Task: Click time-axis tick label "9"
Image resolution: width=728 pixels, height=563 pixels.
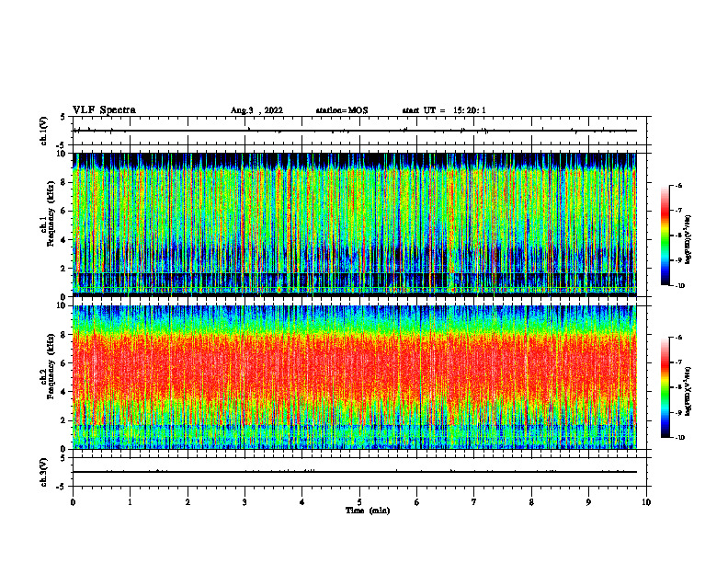Action: (588, 502)
